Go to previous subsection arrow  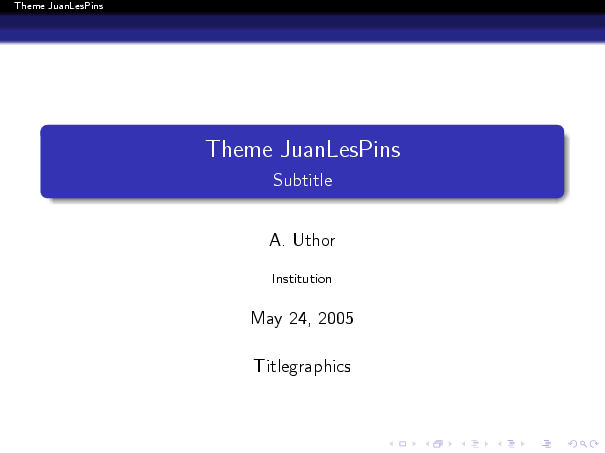[x=461, y=441]
